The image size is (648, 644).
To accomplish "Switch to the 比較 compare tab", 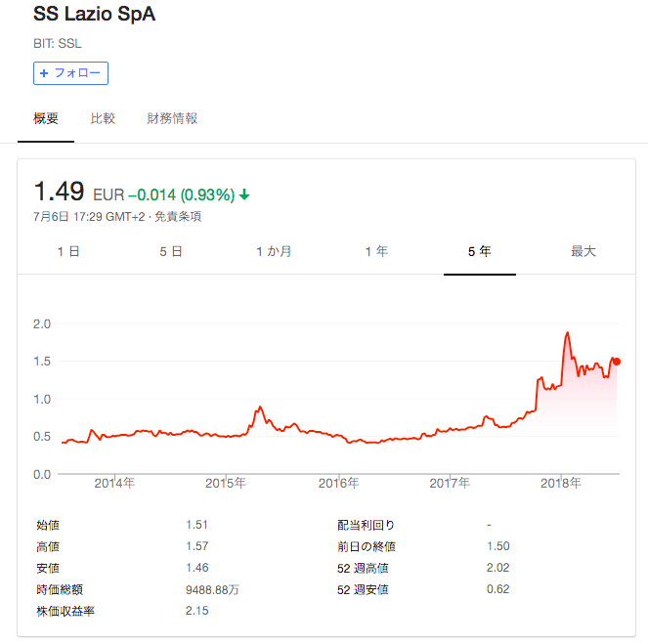I will coord(103,118).
